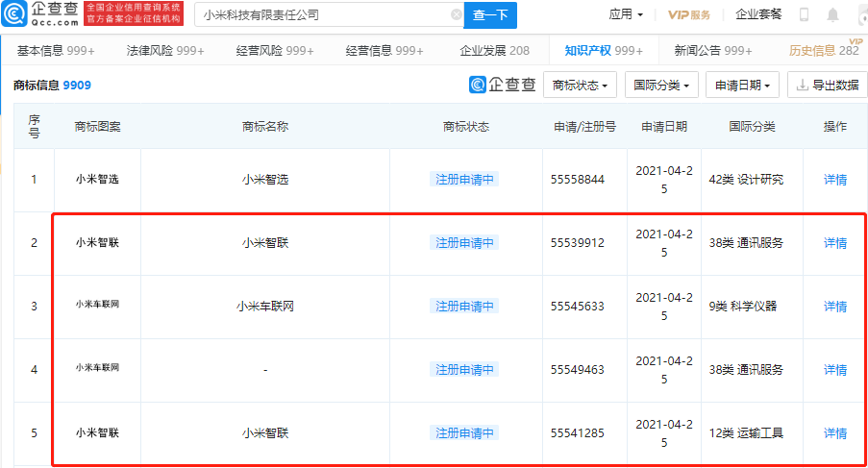This screenshot has height=468, width=868.
Task: Click trademark name 小米车联网 cell
Action: tap(265, 306)
